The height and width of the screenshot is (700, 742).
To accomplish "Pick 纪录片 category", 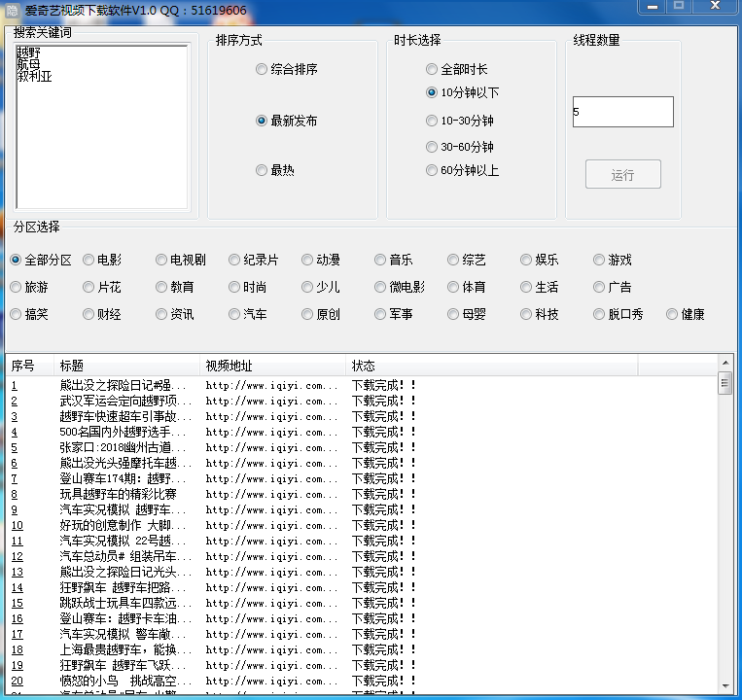I will [x=254, y=260].
